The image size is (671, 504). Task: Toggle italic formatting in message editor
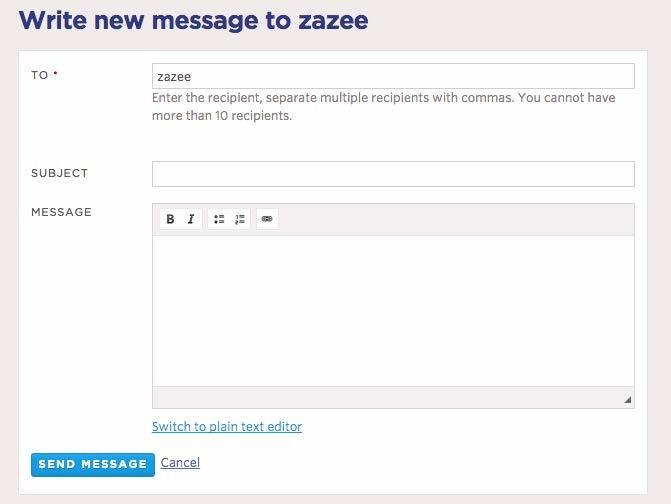191,219
